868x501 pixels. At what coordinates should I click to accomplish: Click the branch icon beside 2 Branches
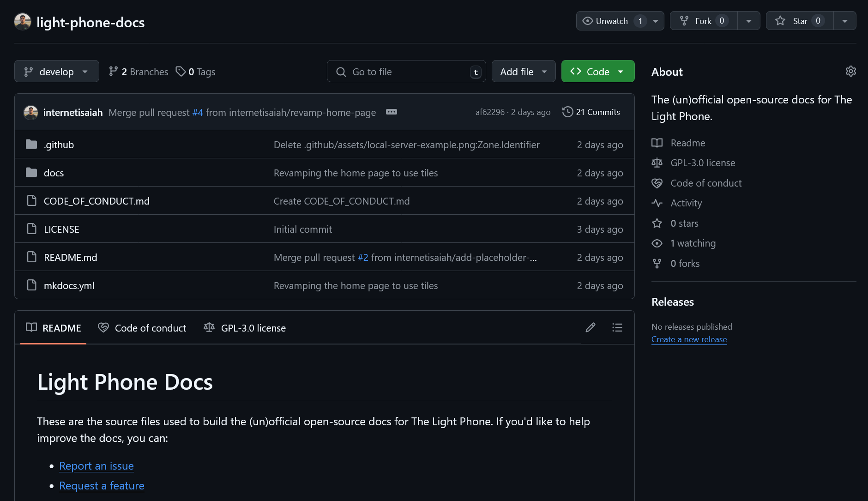click(113, 71)
